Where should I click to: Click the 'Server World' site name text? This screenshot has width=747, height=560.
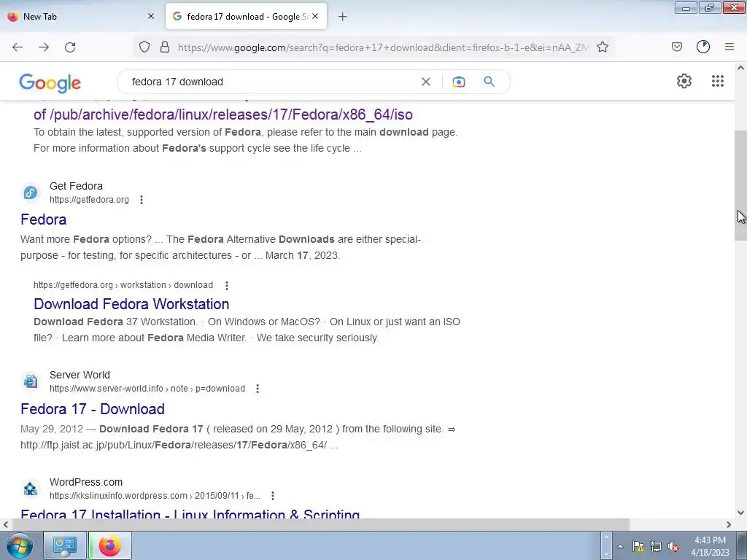click(80, 375)
